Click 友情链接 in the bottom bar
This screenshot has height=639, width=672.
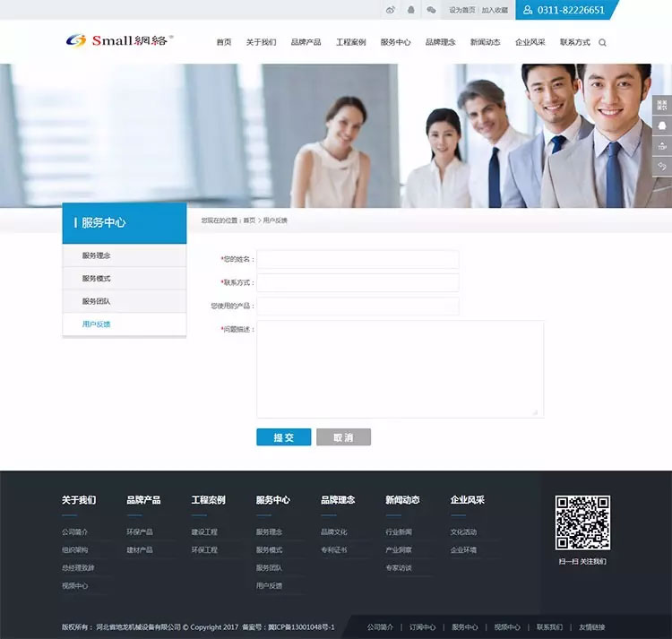pyautogui.click(x=592, y=627)
